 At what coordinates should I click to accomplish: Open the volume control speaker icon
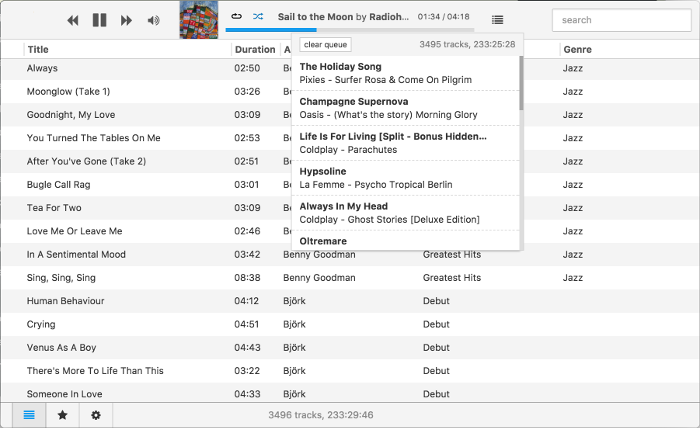point(153,20)
